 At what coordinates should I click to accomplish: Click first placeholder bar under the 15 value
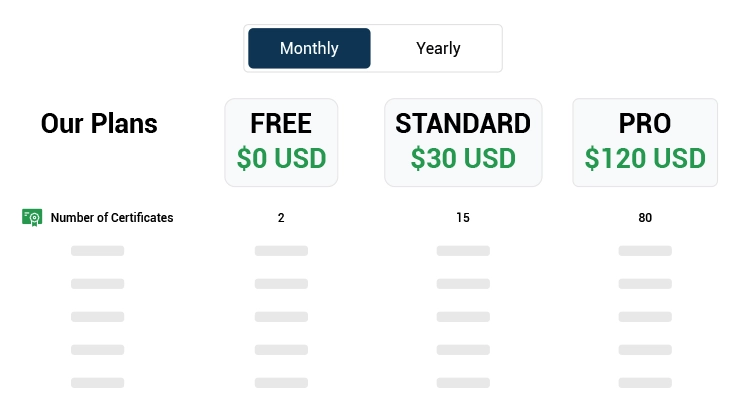[x=463, y=251]
